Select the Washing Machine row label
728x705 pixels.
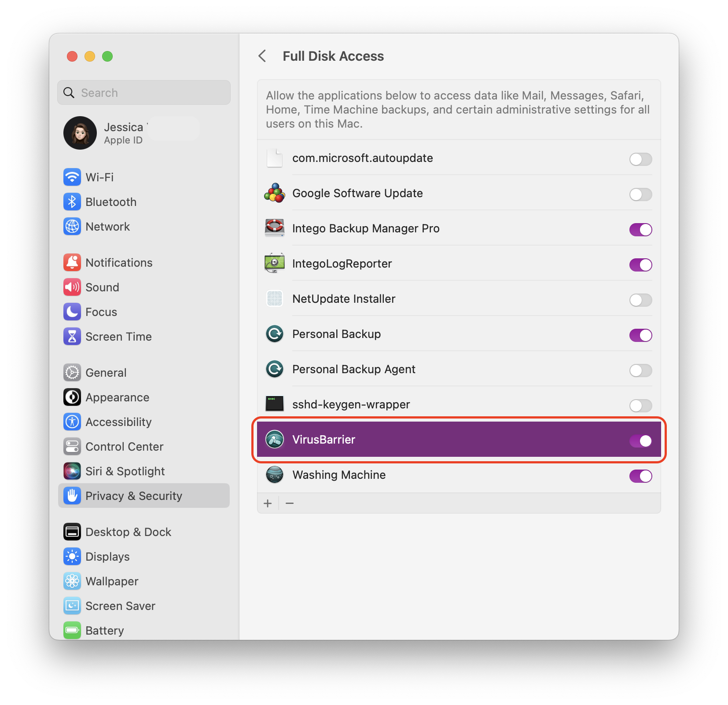(x=339, y=475)
